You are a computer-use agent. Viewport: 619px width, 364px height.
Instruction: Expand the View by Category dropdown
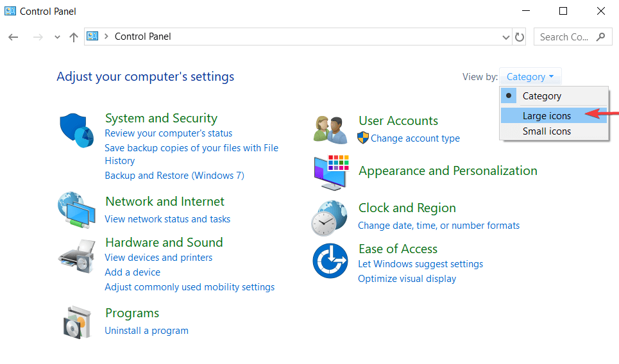tap(530, 76)
